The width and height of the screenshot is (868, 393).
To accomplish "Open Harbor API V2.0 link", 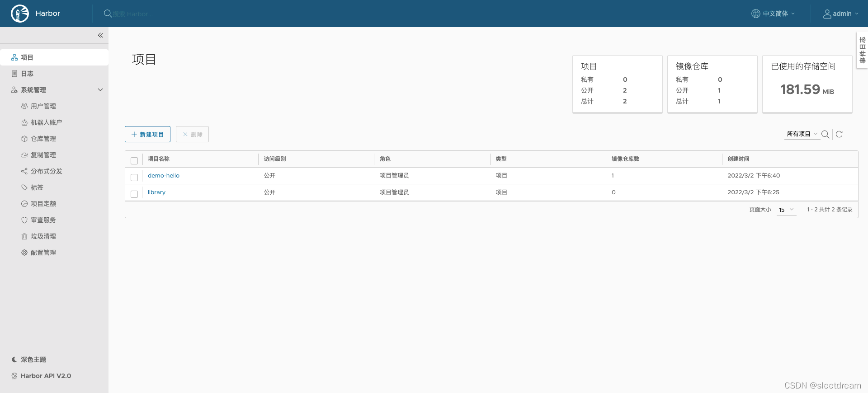I will (46, 376).
